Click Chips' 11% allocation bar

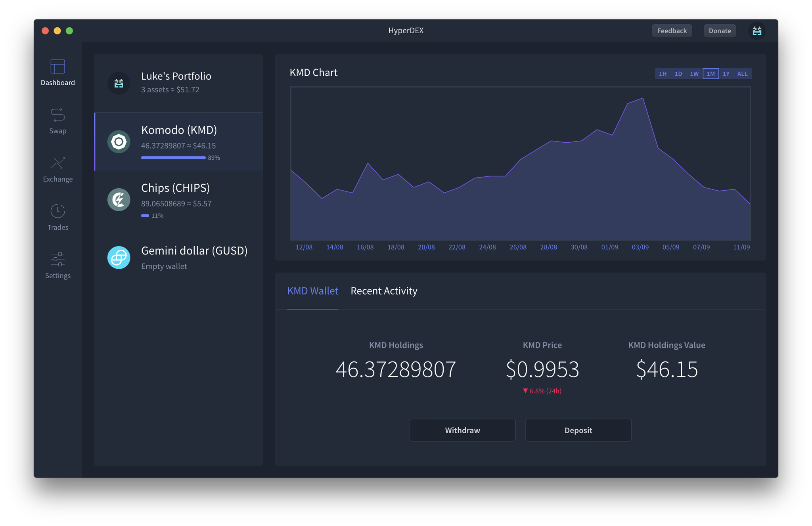tap(145, 216)
